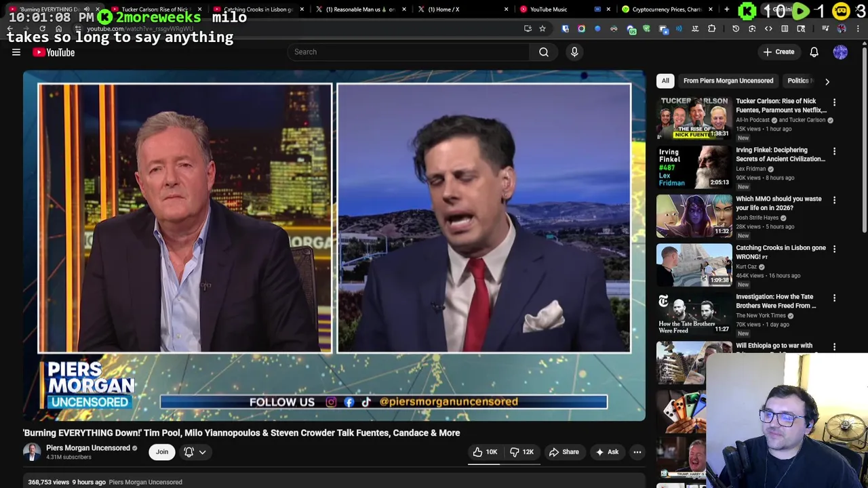868x488 pixels.
Task: Select the All filter chip
Action: tap(665, 81)
